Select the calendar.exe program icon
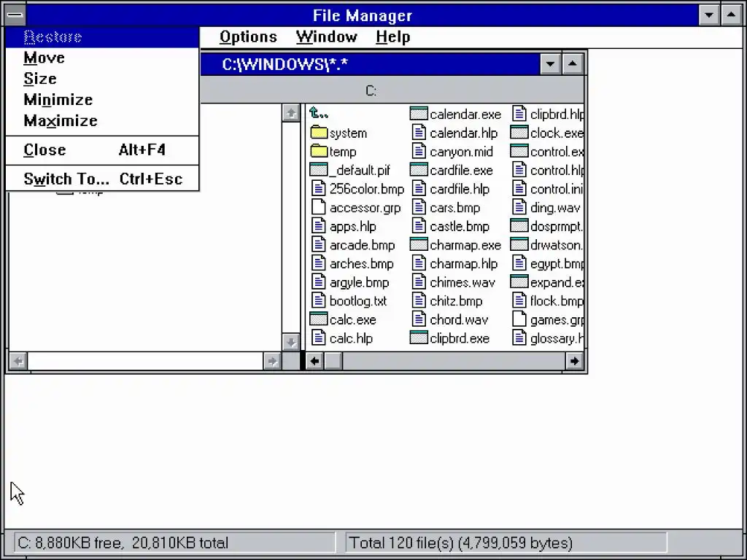 point(419,114)
